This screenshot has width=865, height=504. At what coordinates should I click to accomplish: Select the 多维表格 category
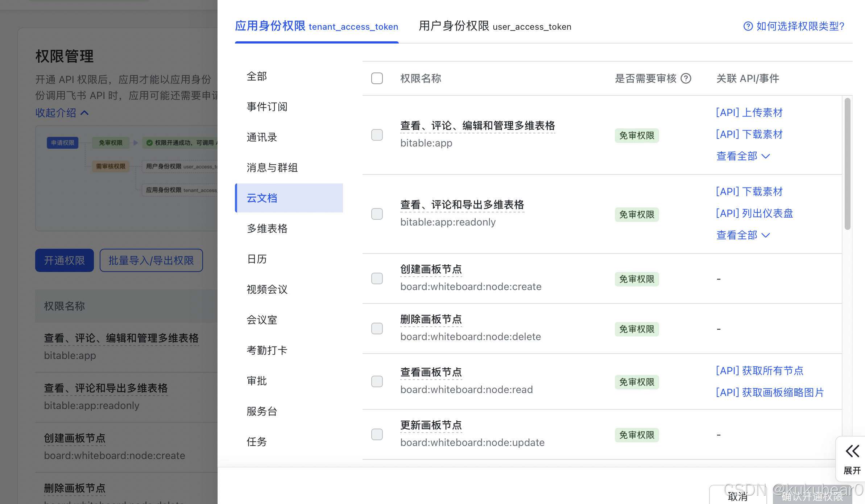pos(267,228)
